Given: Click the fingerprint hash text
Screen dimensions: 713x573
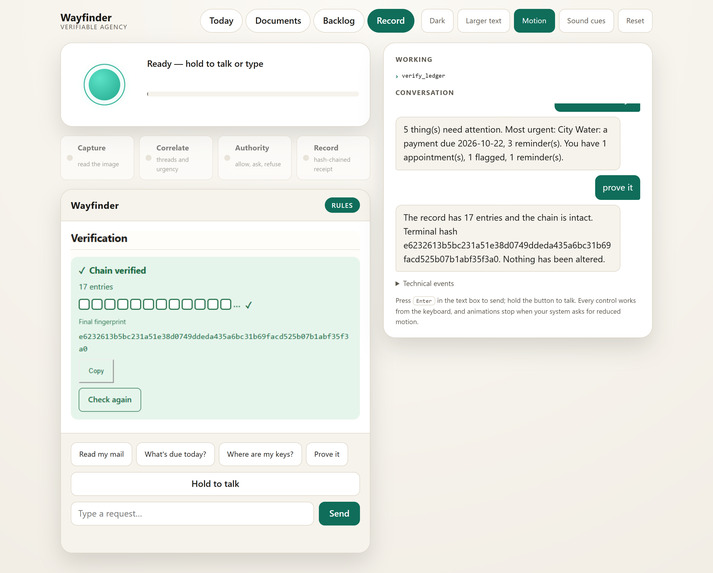Looking at the screenshot, I should pos(214,343).
